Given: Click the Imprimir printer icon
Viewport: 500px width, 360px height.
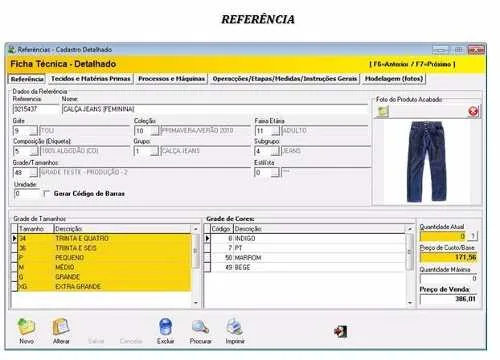Looking at the screenshot, I should [235, 327].
